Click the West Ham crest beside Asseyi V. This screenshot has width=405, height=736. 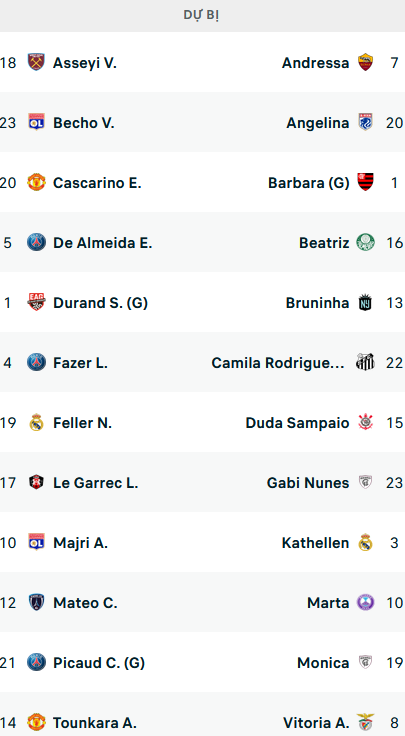coord(36,62)
